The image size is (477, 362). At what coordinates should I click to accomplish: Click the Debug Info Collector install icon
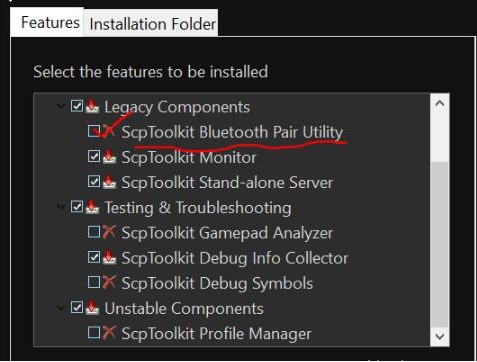pyautogui.click(x=109, y=257)
